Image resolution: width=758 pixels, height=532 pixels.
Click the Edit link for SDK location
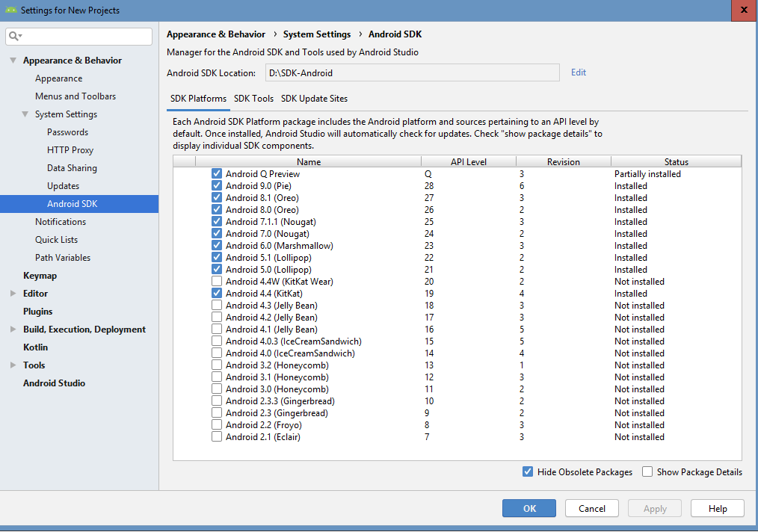tap(579, 72)
